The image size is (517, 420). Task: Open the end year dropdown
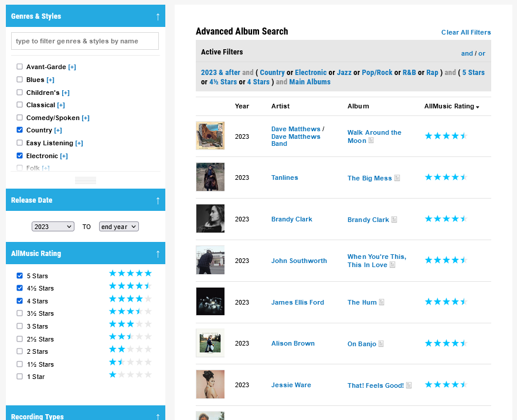[x=118, y=227]
